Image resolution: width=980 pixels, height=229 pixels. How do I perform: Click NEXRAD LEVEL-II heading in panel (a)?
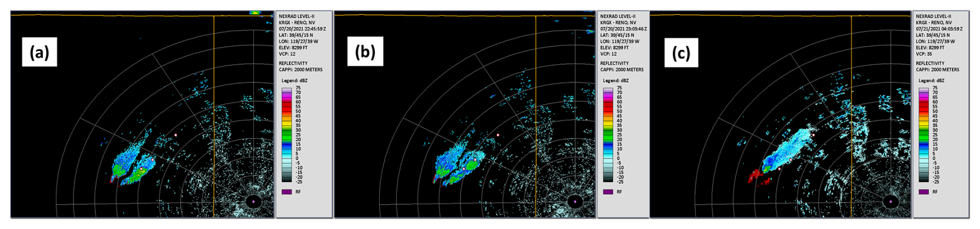pyautogui.click(x=297, y=17)
